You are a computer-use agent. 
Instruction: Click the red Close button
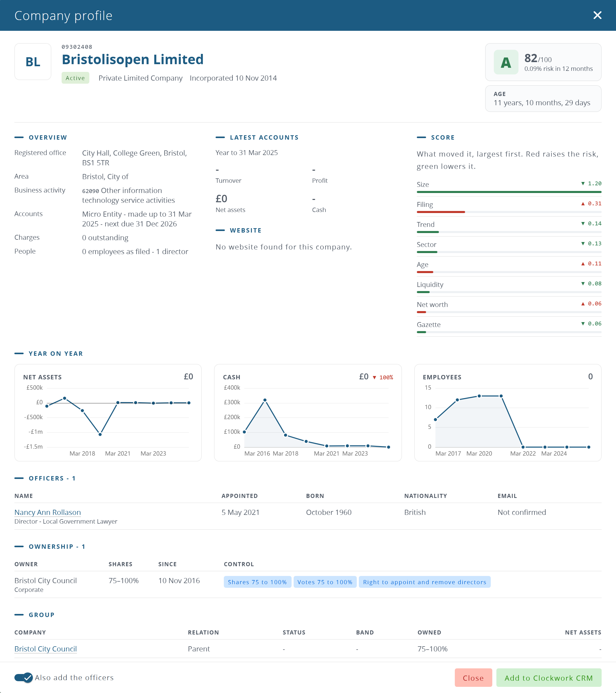pyautogui.click(x=473, y=678)
